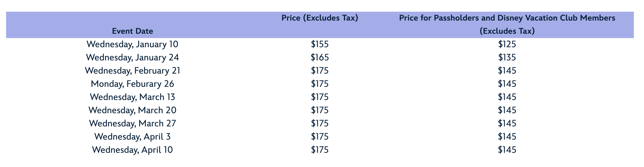Select the Wednesday, March 27 date cell
Viewport: 644px width, 167px height.
pyautogui.click(x=133, y=124)
